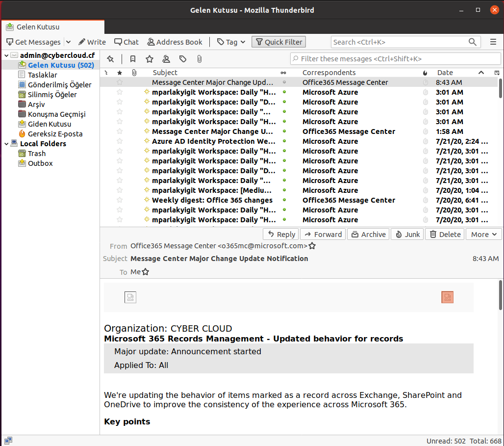
Task: Sort by the read-status glasses column
Action: (x=283, y=73)
